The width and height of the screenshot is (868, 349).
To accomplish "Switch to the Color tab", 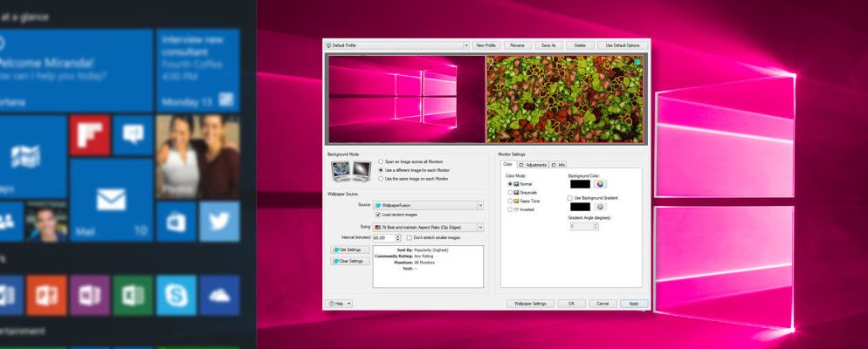I will [x=508, y=164].
